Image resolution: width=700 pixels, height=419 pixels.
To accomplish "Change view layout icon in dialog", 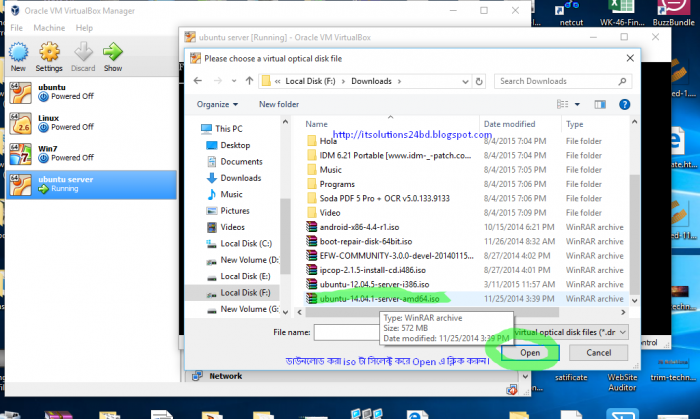I will [x=562, y=104].
